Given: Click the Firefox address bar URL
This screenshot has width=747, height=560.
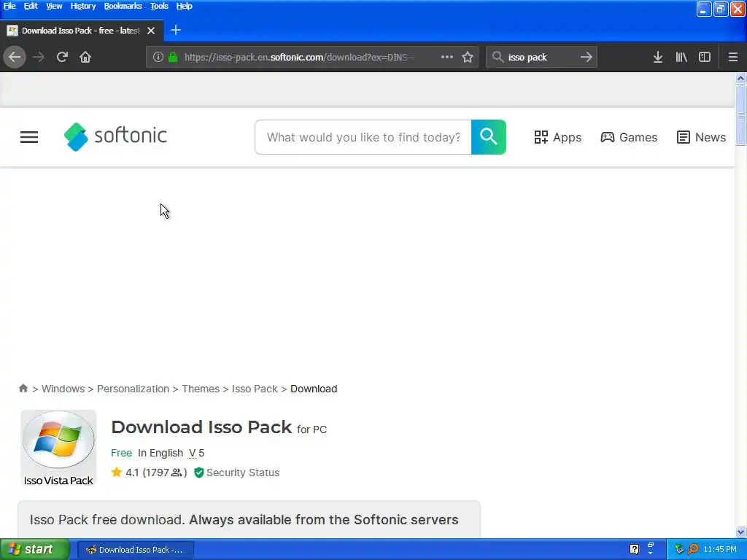Looking at the screenshot, I should click(298, 57).
